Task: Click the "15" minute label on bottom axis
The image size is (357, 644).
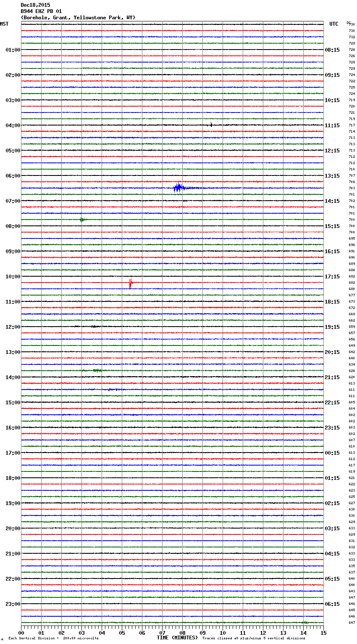Action: (323, 633)
